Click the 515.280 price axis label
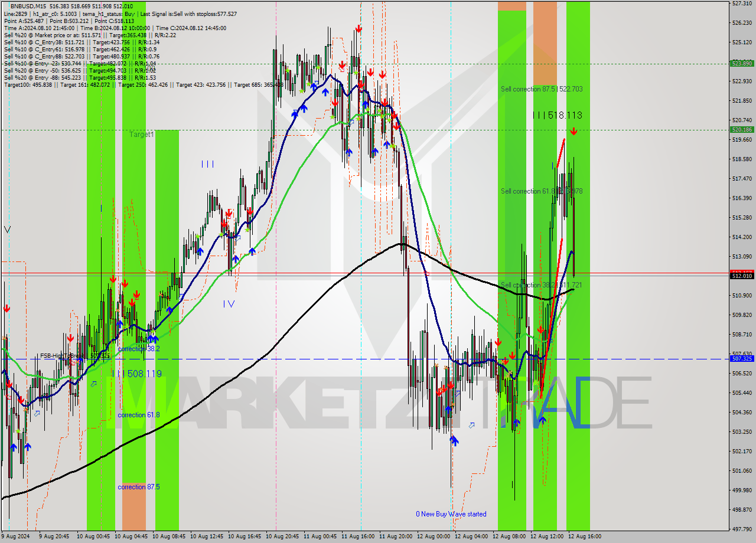This screenshot has height=543, width=756. pos(741,218)
